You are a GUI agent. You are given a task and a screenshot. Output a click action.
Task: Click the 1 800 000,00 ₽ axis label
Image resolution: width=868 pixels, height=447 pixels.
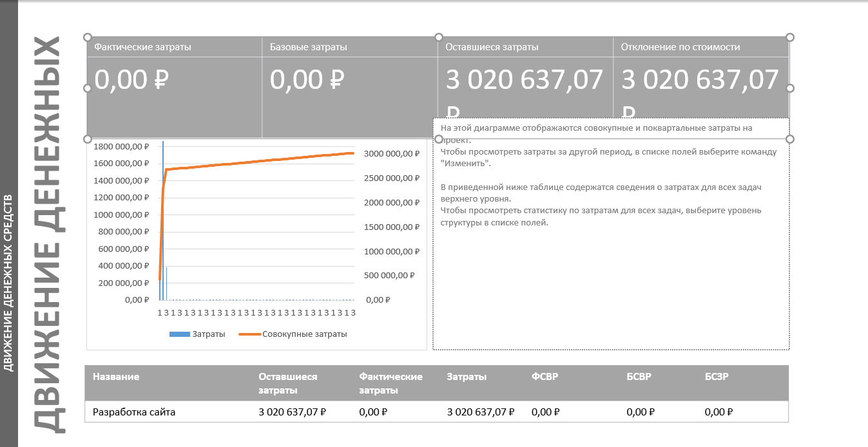point(122,146)
